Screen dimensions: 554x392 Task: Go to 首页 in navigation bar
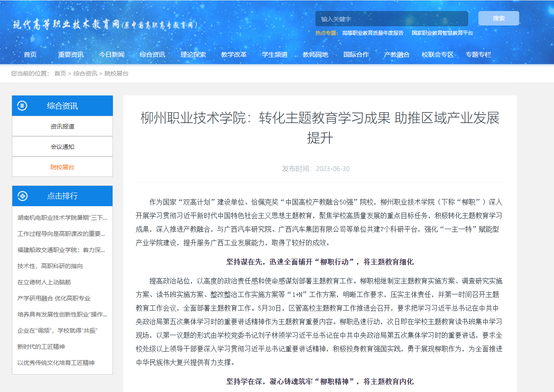[30, 54]
